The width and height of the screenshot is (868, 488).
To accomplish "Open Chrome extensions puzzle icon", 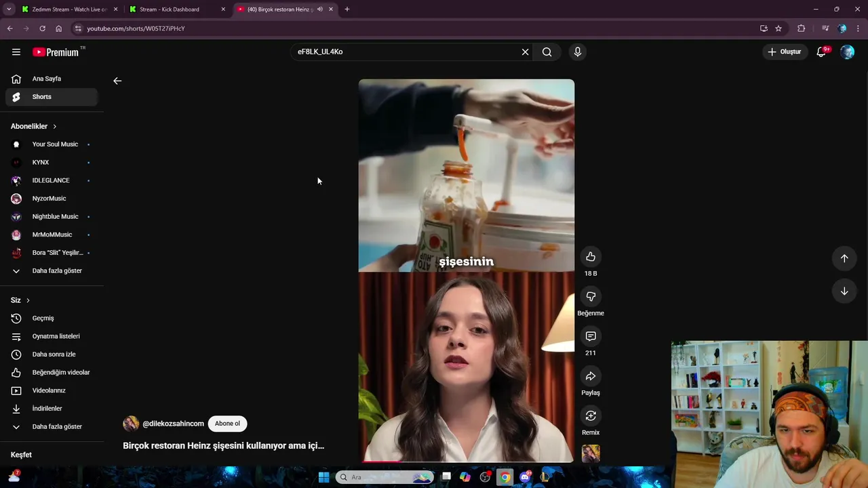I will pos(802,28).
